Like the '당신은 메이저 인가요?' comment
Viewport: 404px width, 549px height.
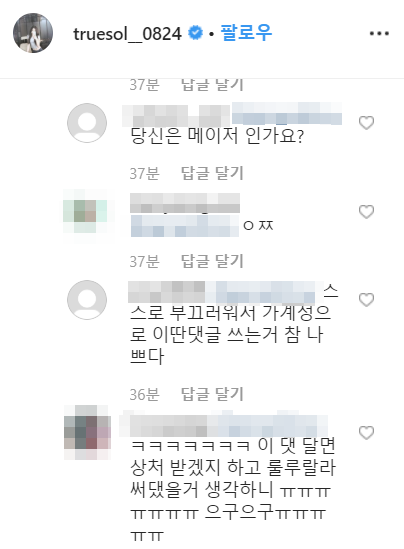(x=367, y=123)
